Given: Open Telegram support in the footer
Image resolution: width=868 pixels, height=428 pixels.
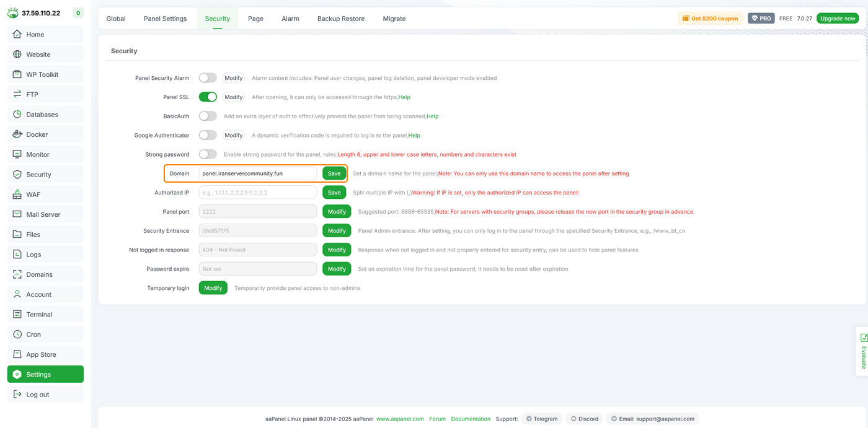Looking at the screenshot, I should [541, 418].
